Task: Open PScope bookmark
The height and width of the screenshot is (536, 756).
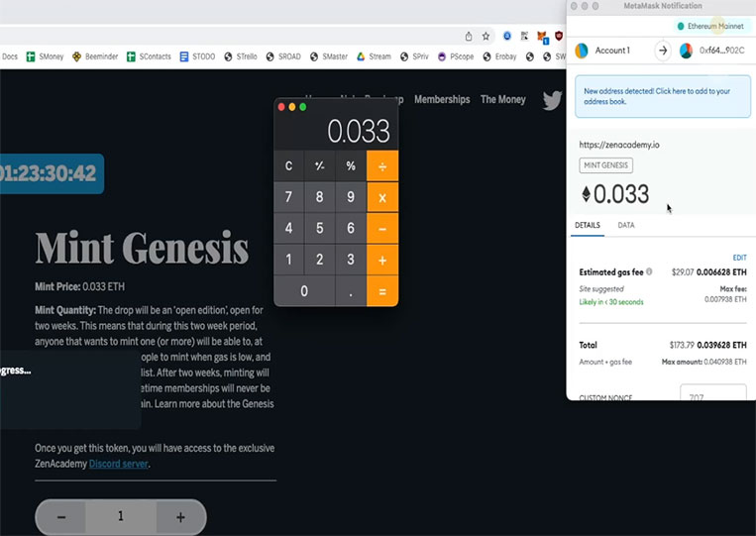Action: click(456, 56)
